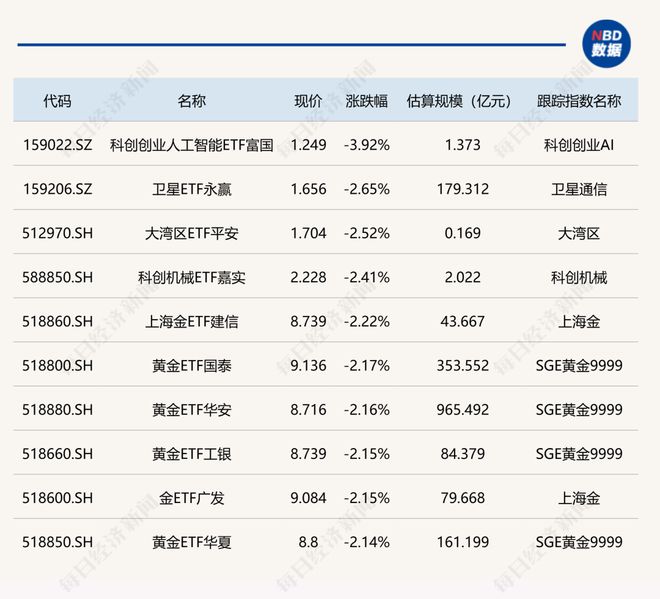
Task: Select the 现价 column header
Action: tap(308, 101)
